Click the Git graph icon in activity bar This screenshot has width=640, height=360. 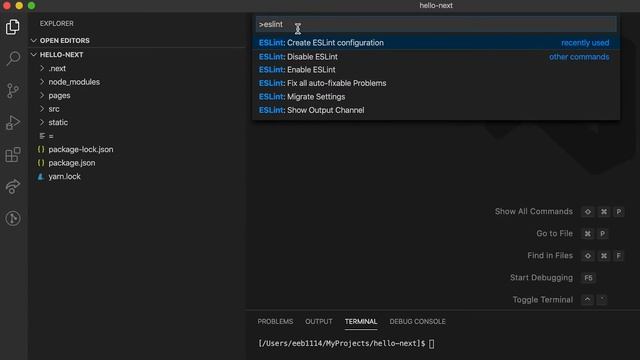click(x=13, y=218)
